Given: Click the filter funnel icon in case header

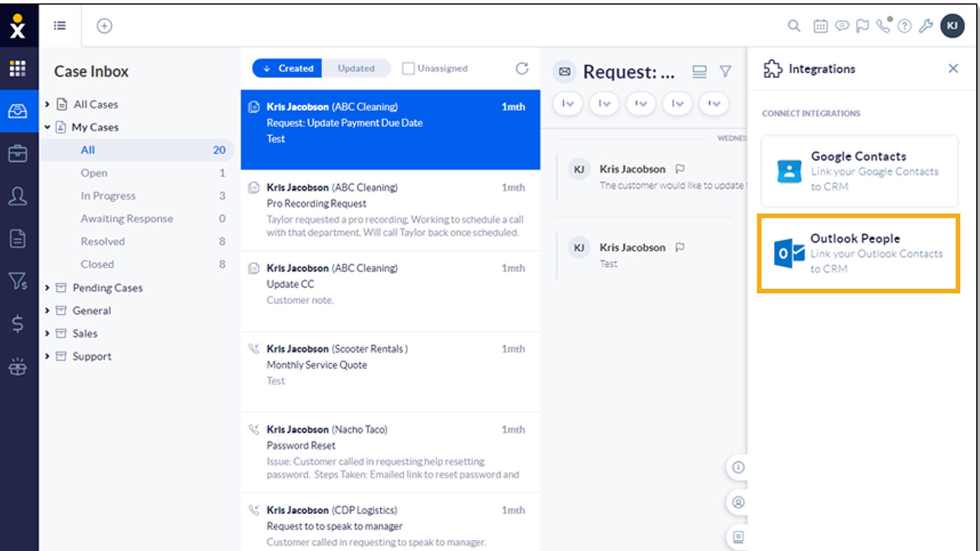Looking at the screenshot, I should point(725,71).
